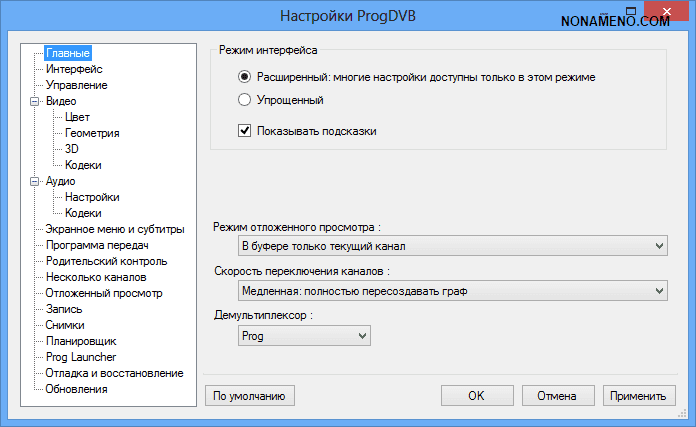Image resolution: width=696 pixels, height=427 pixels.
Task: Select the Расширенный interface mode radio button
Action: coord(245,77)
